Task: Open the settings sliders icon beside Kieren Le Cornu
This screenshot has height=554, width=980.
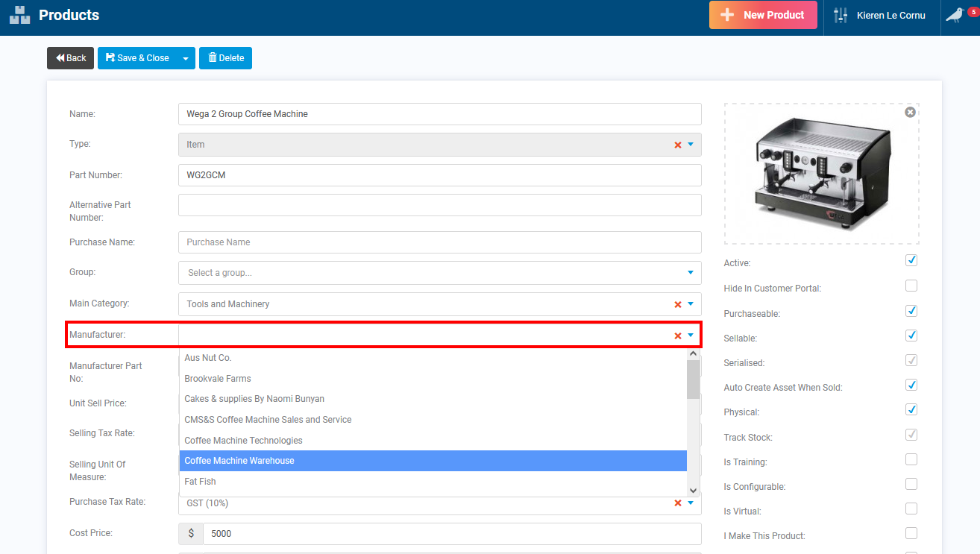Action: (841, 15)
